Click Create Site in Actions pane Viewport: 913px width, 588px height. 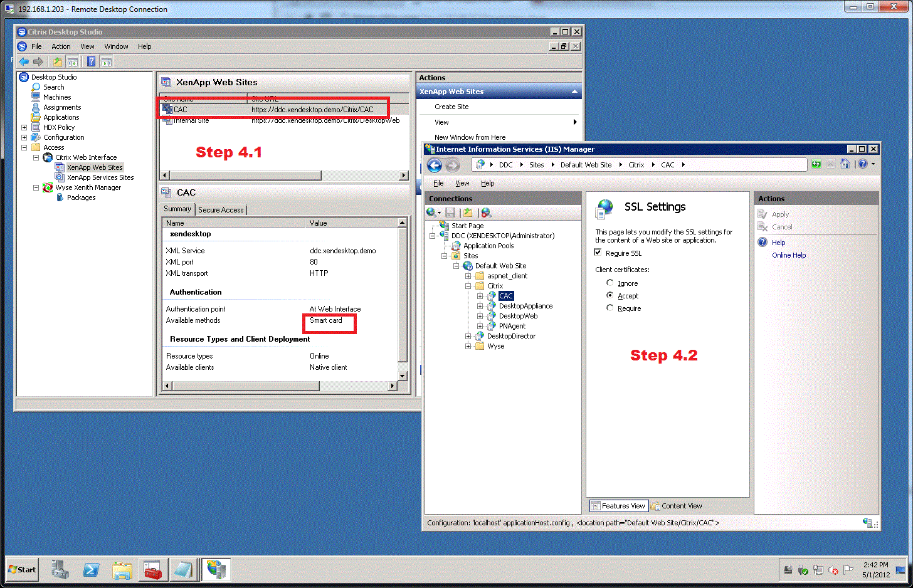coord(451,107)
